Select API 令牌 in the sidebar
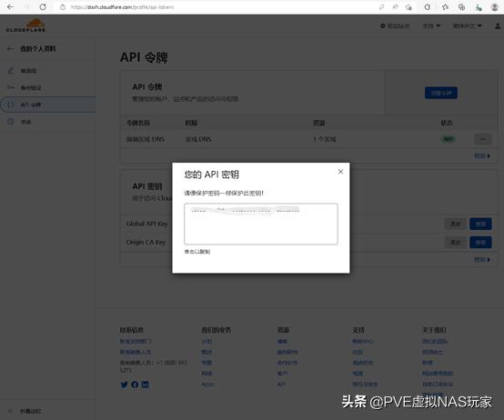The width and height of the screenshot is (504, 420). 48,105
